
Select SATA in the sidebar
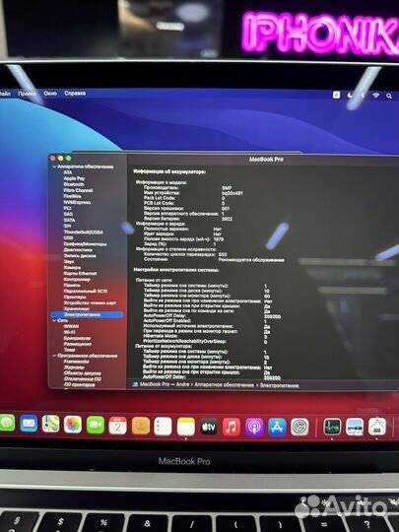[x=70, y=220]
